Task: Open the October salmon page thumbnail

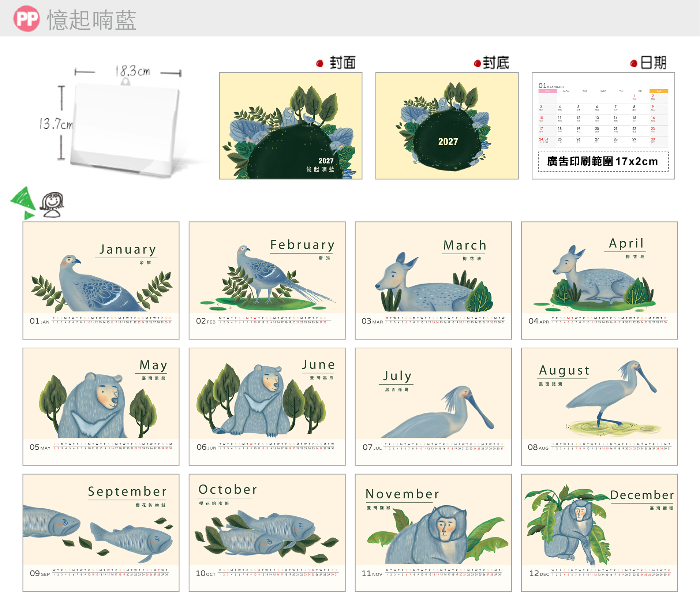Action: [267, 533]
